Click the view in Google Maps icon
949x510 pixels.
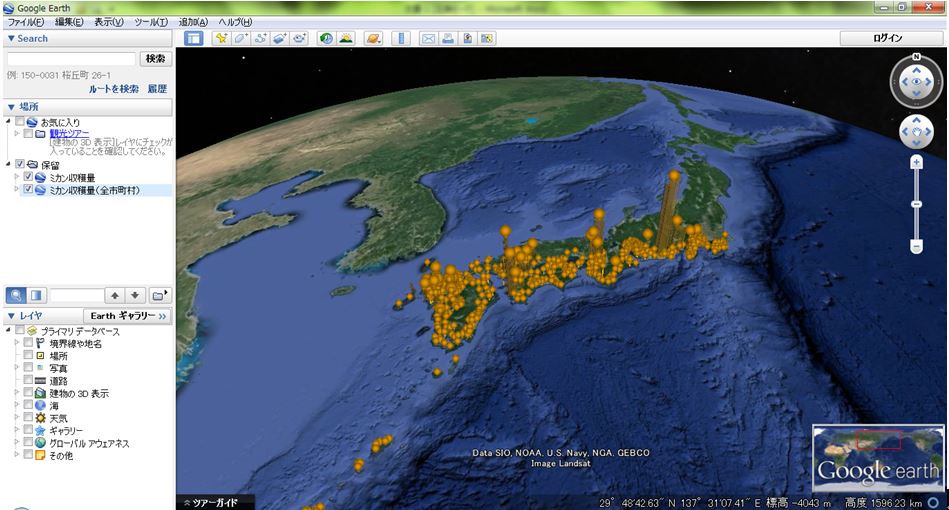tap(487, 38)
